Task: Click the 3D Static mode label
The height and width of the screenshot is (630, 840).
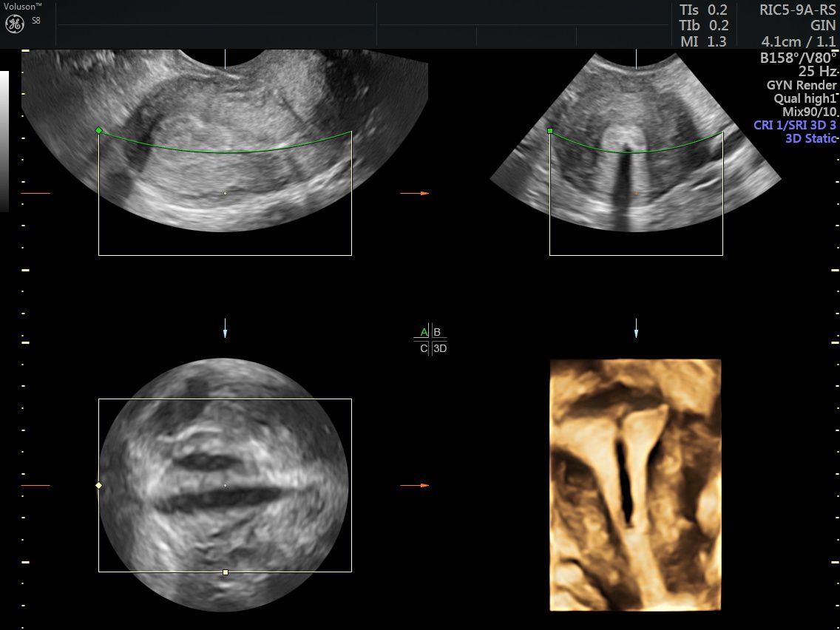Action: [810, 138]
